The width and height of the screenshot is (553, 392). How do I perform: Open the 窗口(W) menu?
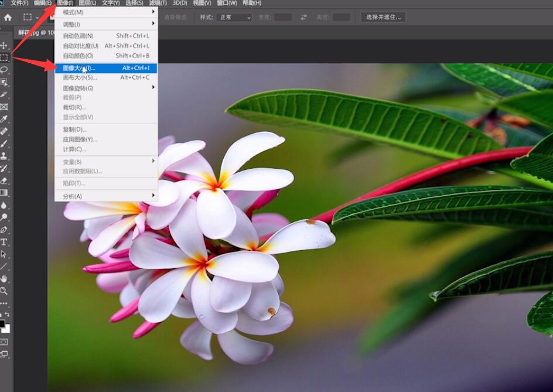227,3
